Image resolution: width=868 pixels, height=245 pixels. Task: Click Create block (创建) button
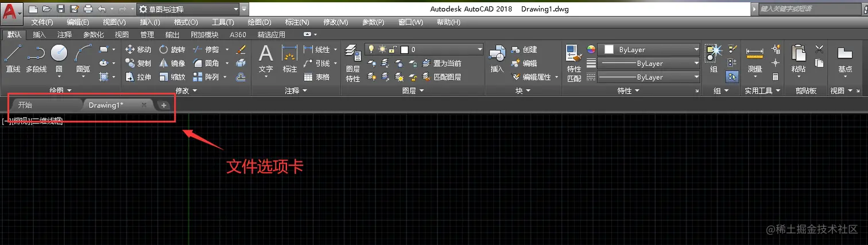pyautogui.click(x=524, y=50)
